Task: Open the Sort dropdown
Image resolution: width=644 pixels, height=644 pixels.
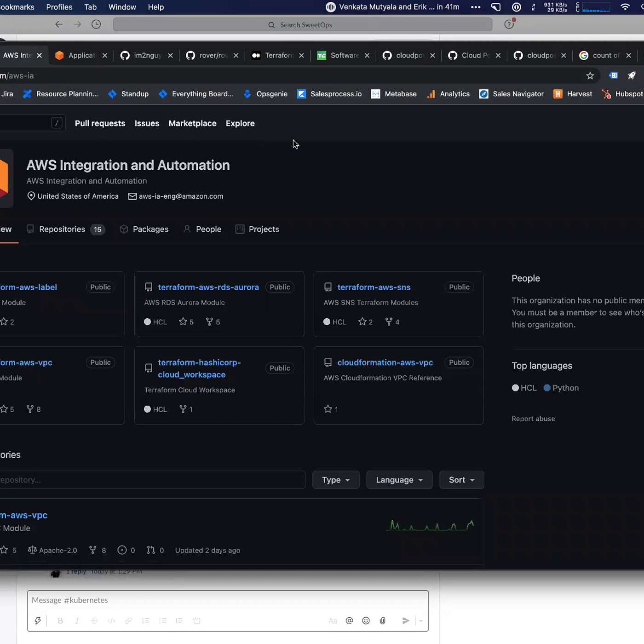Action: point(461,480)
